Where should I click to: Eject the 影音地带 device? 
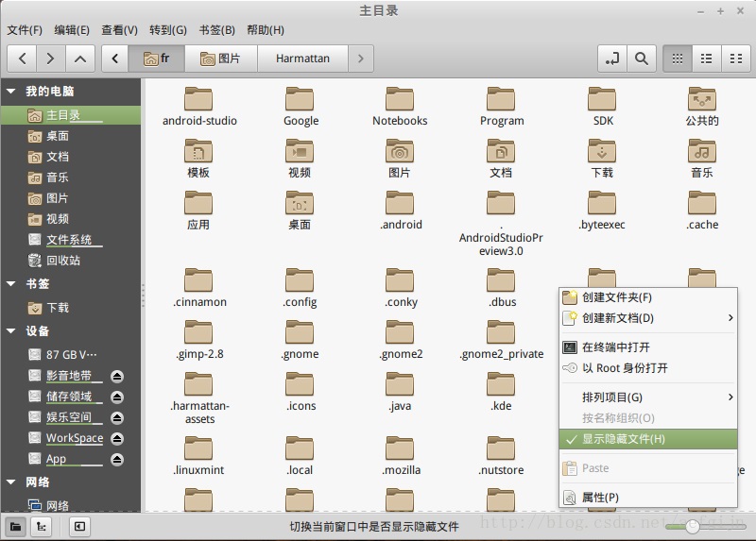pos(117,376)
